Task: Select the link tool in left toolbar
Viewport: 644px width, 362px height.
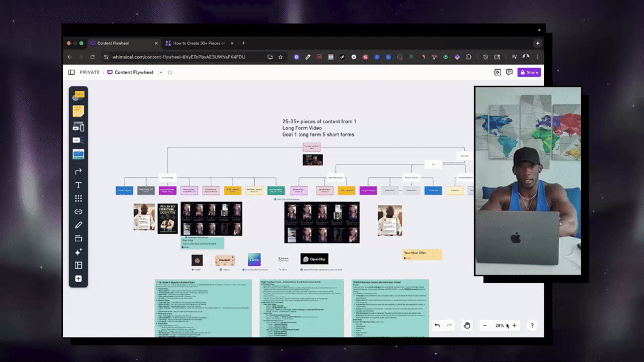Action: click(79, 212)
